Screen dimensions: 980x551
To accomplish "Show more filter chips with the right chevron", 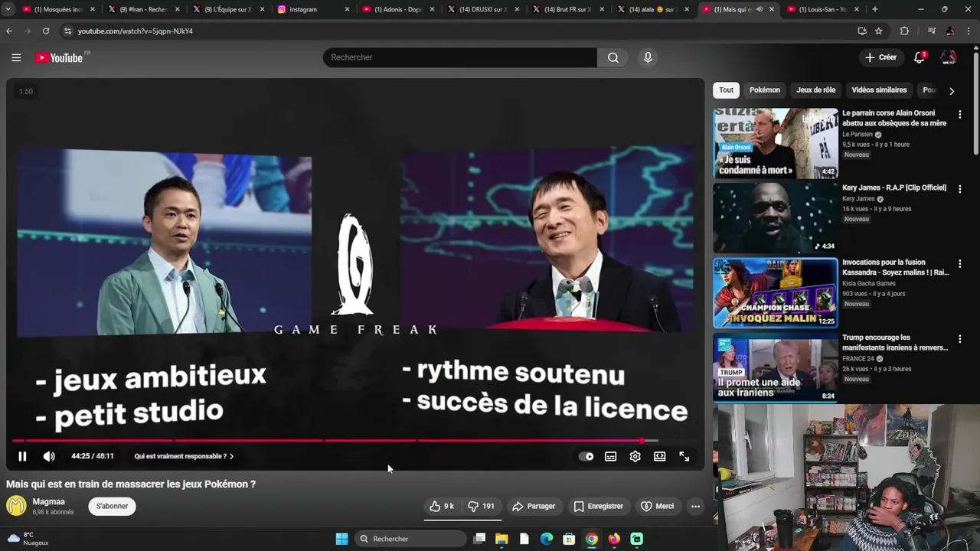I will point(952,90).
